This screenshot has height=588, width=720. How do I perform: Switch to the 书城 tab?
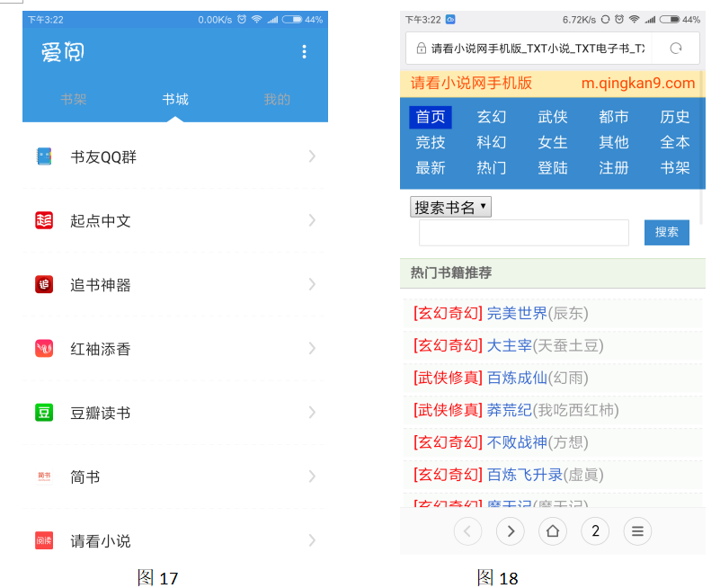point(175,99)
